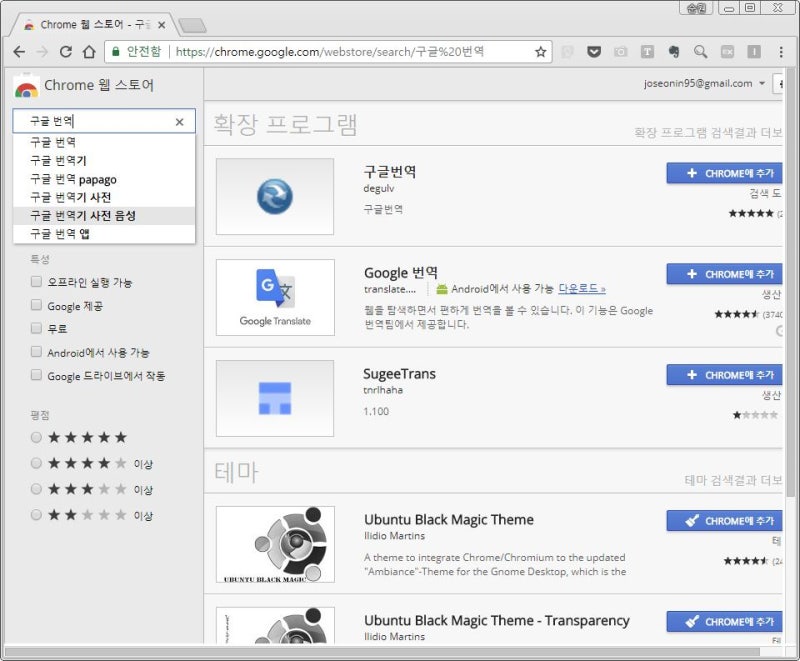Click the magnifier extension icon
This screenshot has height=661, width=800.
click(701, 52)
